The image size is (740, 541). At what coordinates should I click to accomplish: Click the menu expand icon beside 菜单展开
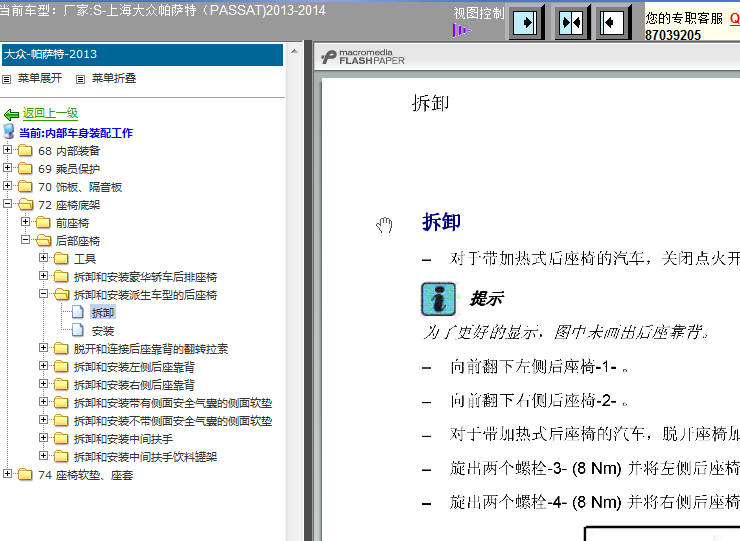(x=7, y=79)
